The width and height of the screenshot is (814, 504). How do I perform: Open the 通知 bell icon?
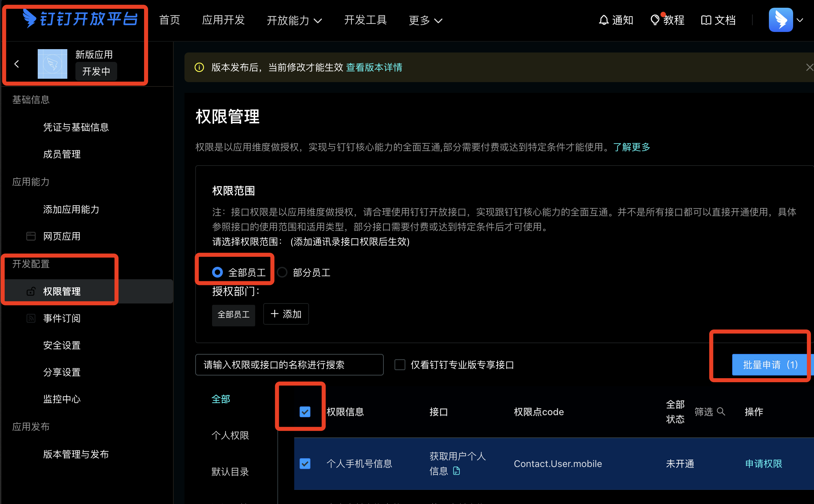point(604,20)
